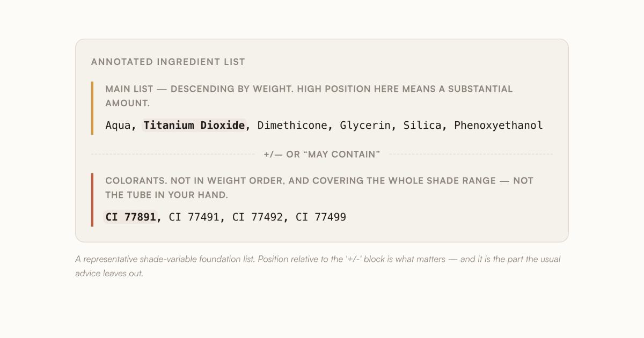
Task: Click the Dimethicone ingredient
Action: 292,126
